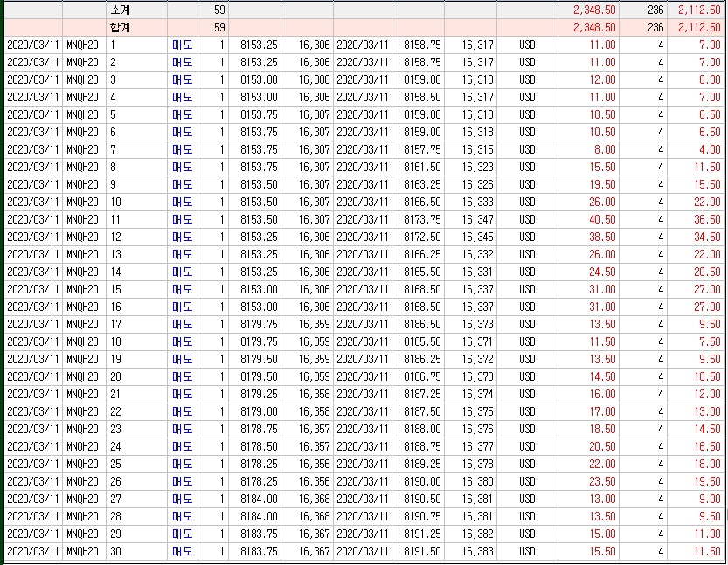
Task: Click exit price 8185.50 in row 18
Action: point(422,341)
